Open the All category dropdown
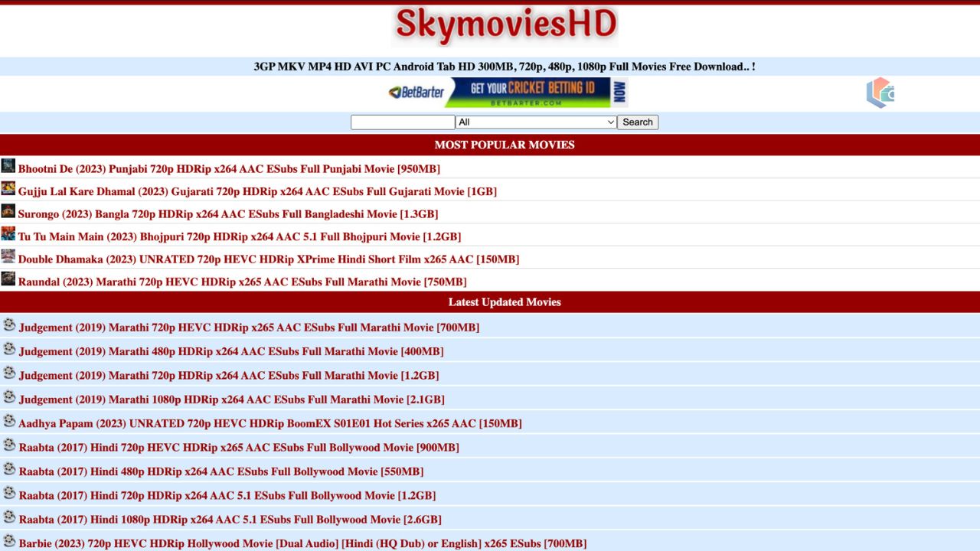Viewport: 980px width, 551px height. [x=536, y=122]
